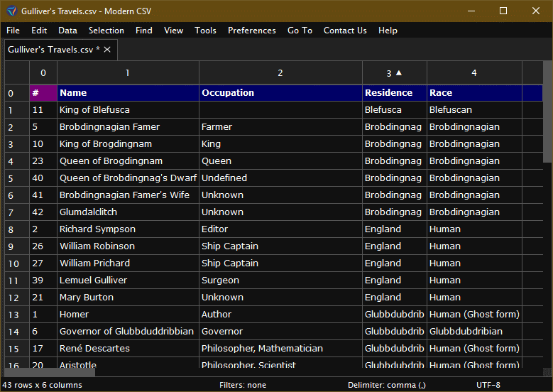Select the King of Blefusca cell
Viewport: 553px width, 392px height.
click(x=128, y=110)
